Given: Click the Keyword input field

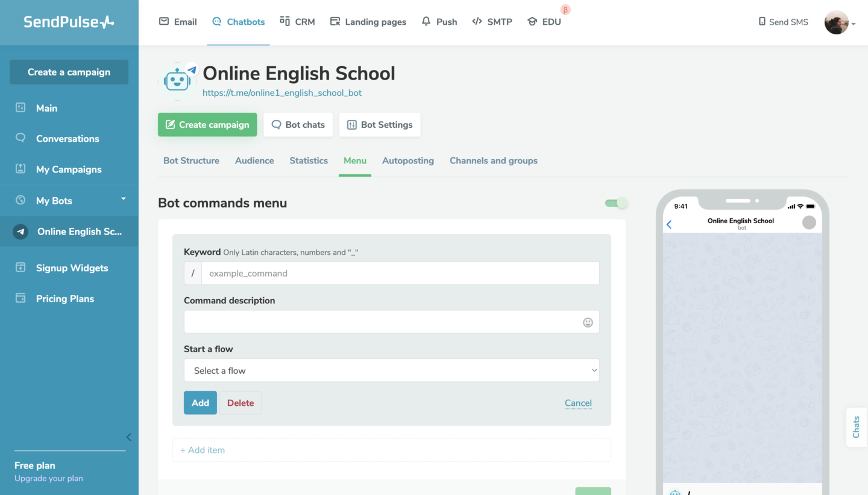Looking at the screenshot, I should pos(400,273).
